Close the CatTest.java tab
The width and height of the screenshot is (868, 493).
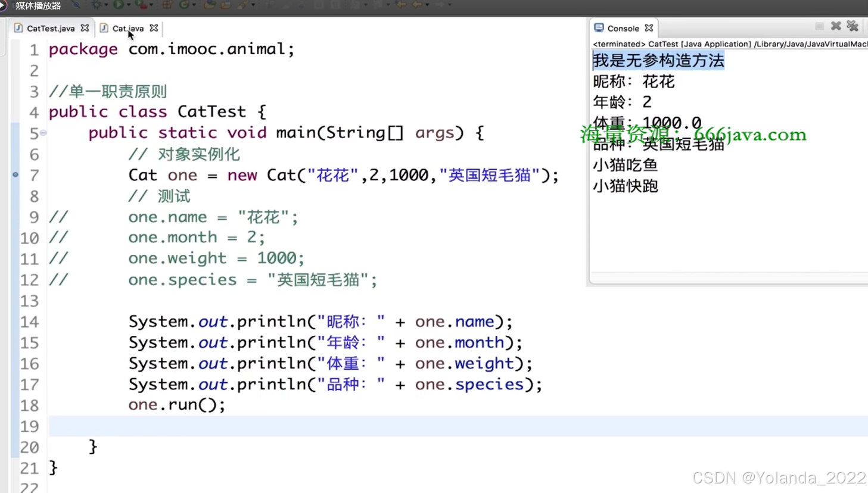pos(85,28)
